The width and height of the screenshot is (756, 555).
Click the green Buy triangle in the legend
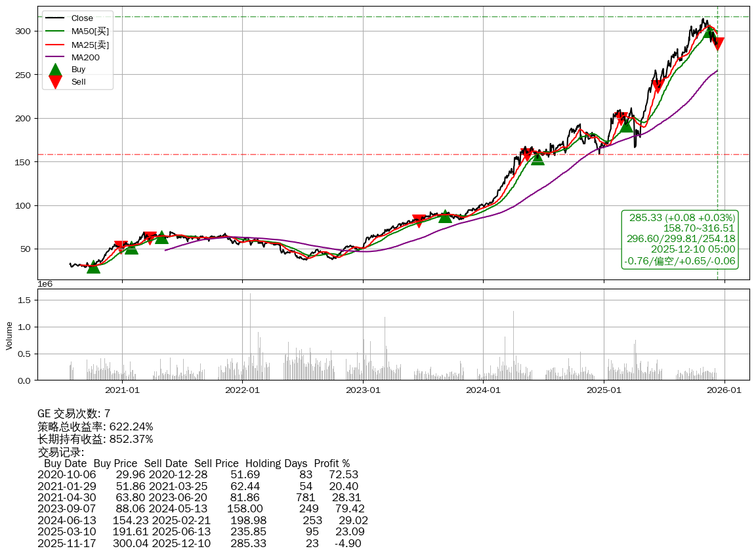(56, 70)
